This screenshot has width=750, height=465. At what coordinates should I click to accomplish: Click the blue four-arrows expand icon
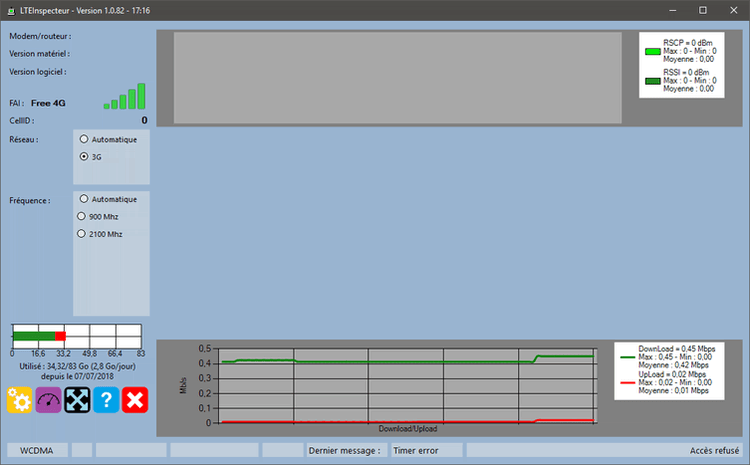[78, 400]
